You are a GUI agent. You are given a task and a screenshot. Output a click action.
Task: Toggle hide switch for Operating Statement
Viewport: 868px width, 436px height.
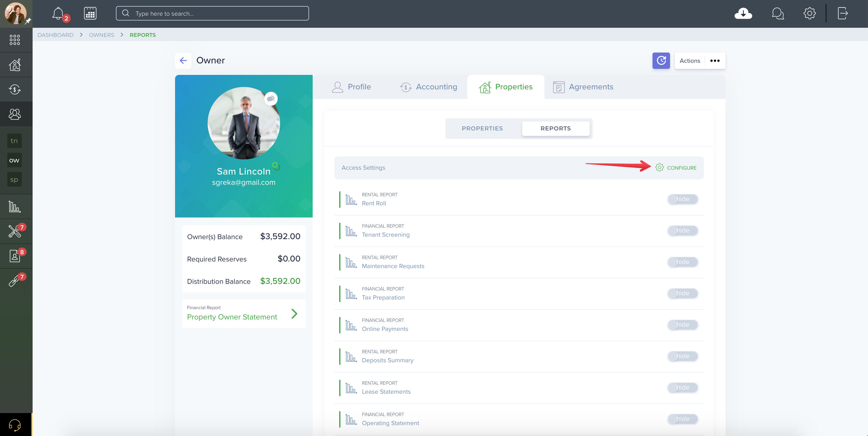pos(683,419)
